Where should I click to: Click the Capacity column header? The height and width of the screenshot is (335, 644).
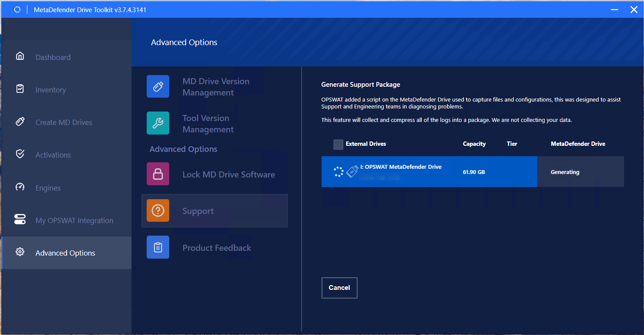tap(474, 144)
